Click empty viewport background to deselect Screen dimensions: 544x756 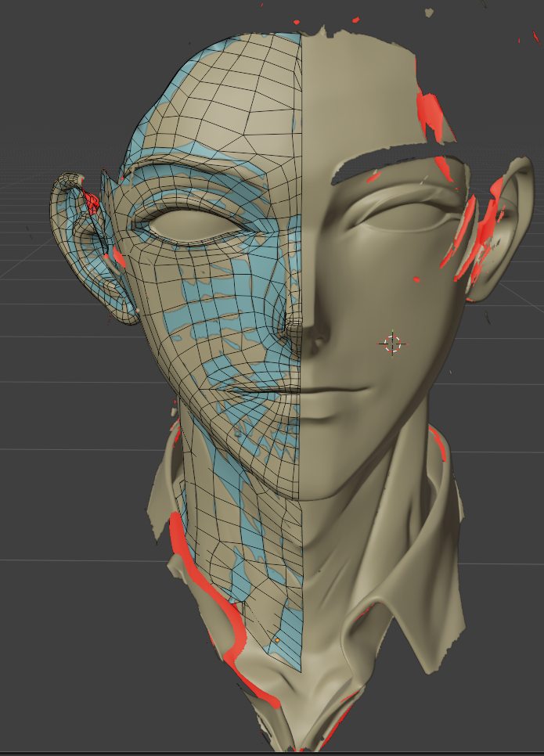pyautogui.click(x=47, y=470)
